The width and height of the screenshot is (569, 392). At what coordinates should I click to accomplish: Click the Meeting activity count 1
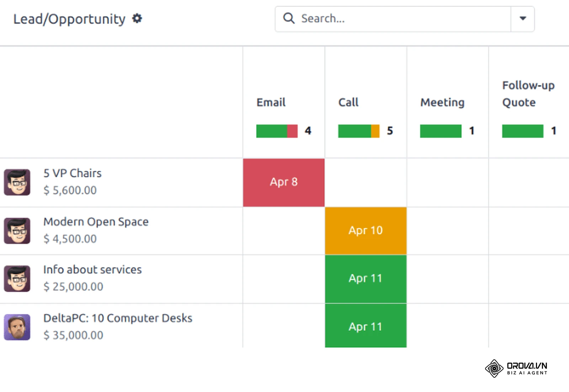click(x=472, y=131)
